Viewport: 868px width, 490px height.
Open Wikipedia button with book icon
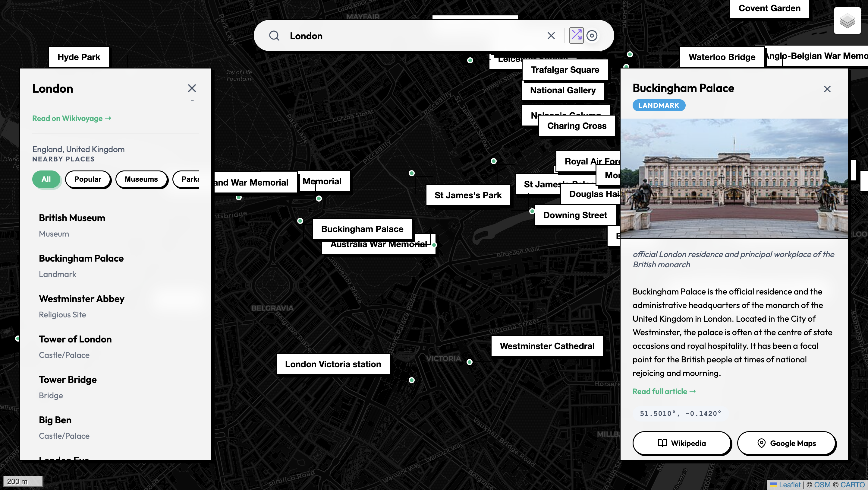[682, 443]
